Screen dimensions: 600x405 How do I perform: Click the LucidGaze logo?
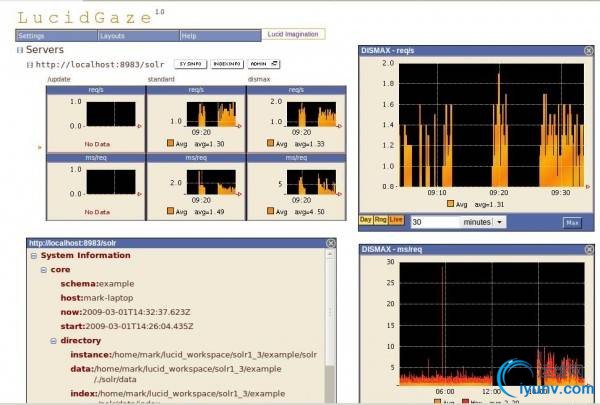coord(84,18)
